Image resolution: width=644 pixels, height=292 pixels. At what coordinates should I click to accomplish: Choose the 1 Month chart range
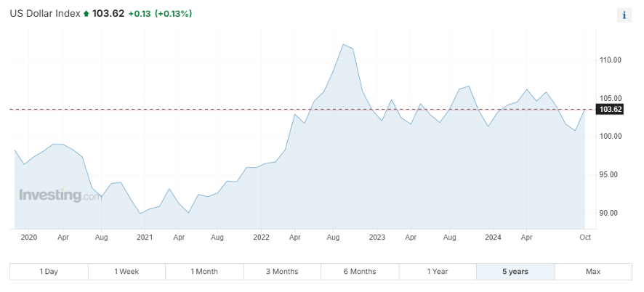point(204,272)
